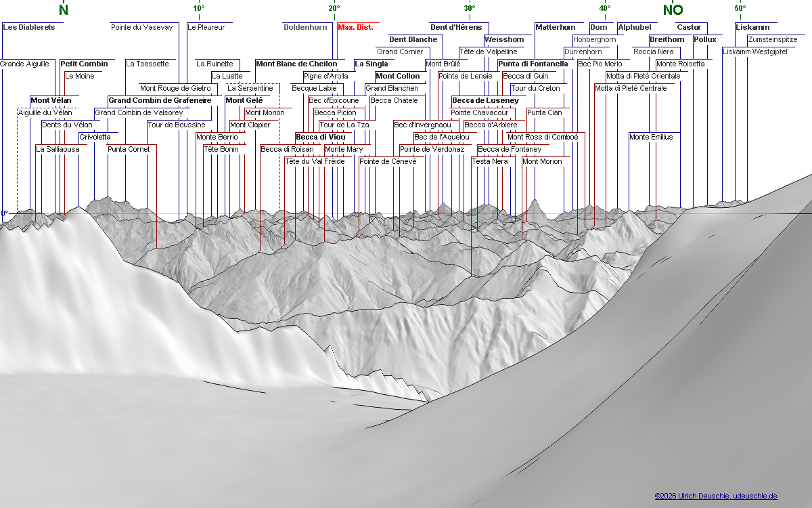Click the Matterhorn peak label
Viewport: 812px width, 508px height.
(x=555, y=27)
